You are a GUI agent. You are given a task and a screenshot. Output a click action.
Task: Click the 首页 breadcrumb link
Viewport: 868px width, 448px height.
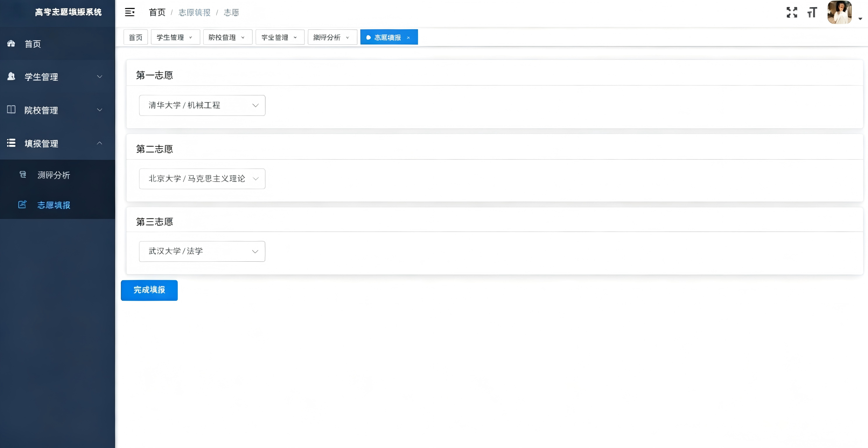coord(157,13)
